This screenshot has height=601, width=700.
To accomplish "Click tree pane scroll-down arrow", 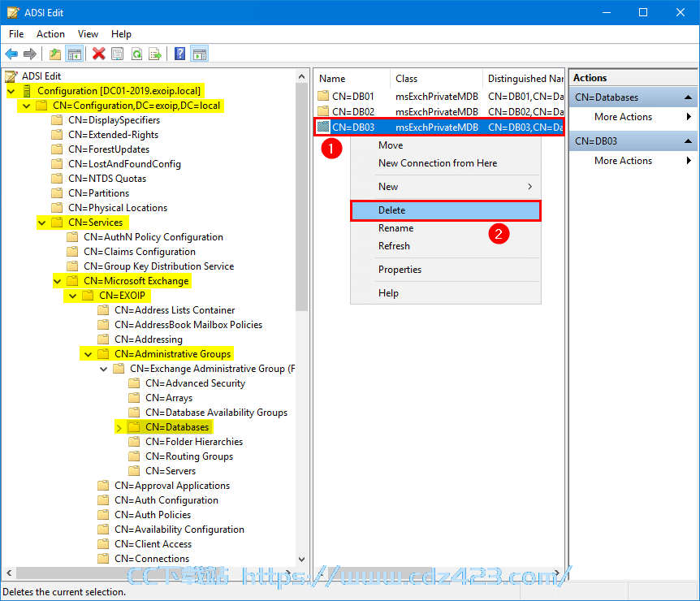I will 302,559.
